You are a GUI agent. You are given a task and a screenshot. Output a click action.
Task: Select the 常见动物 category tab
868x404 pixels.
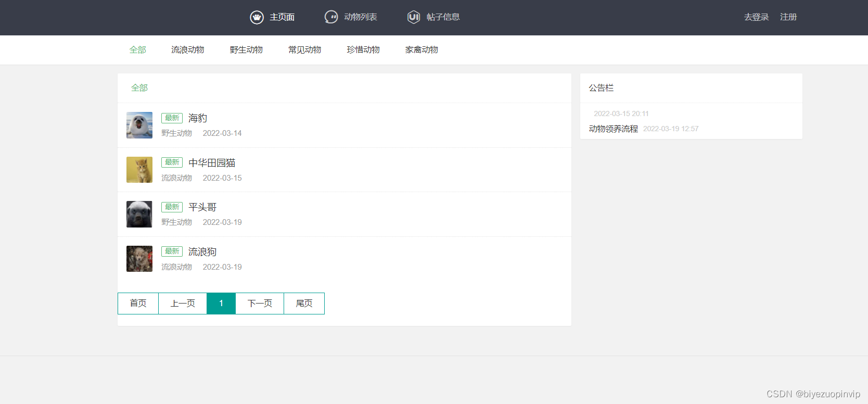(305, 50)
